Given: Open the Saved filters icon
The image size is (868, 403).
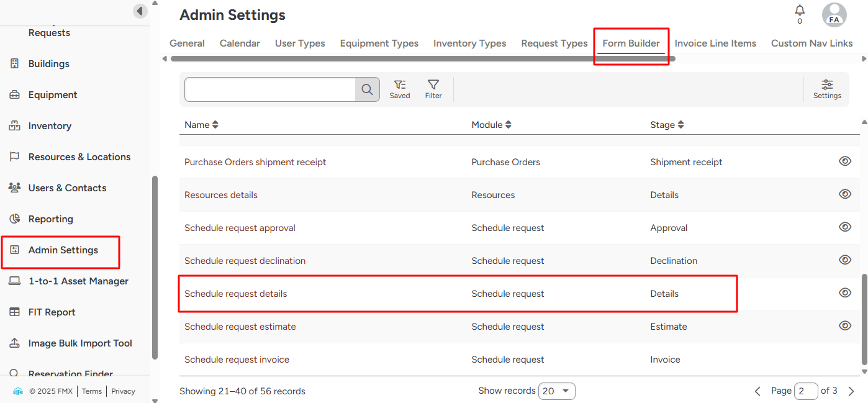Looking at the screenshot, I should [400, 89].
